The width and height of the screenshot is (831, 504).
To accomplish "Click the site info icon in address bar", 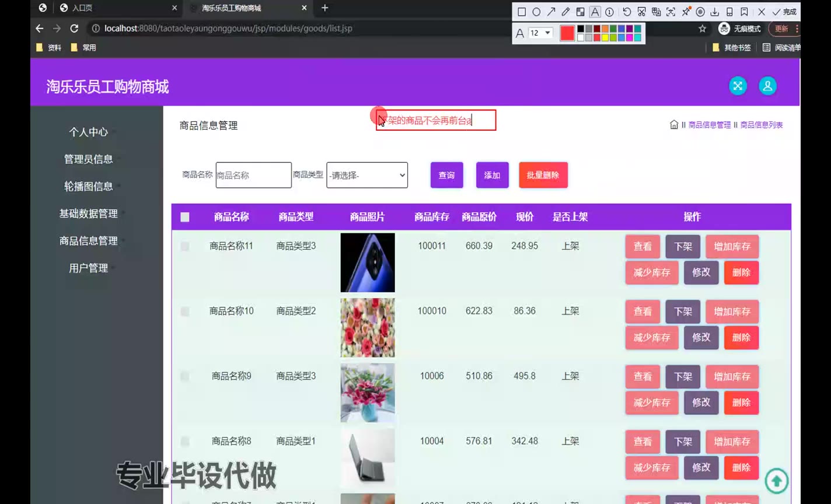I will click(x=95, y=28).
